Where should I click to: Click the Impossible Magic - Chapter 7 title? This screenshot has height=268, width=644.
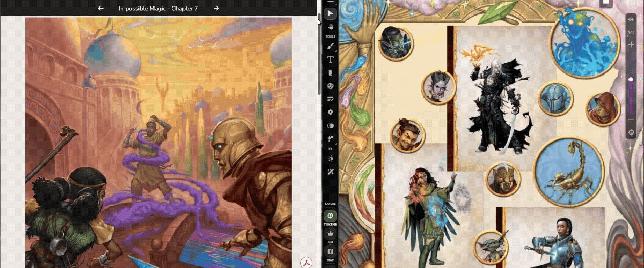point(158,8)
